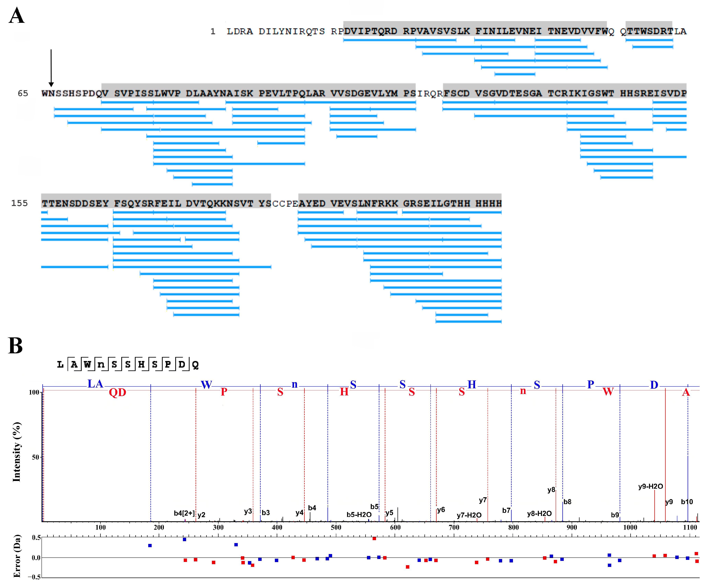Click the black downward arrow above WNSSHSPDQV
The image size is (707, 588).
point(51,68)
